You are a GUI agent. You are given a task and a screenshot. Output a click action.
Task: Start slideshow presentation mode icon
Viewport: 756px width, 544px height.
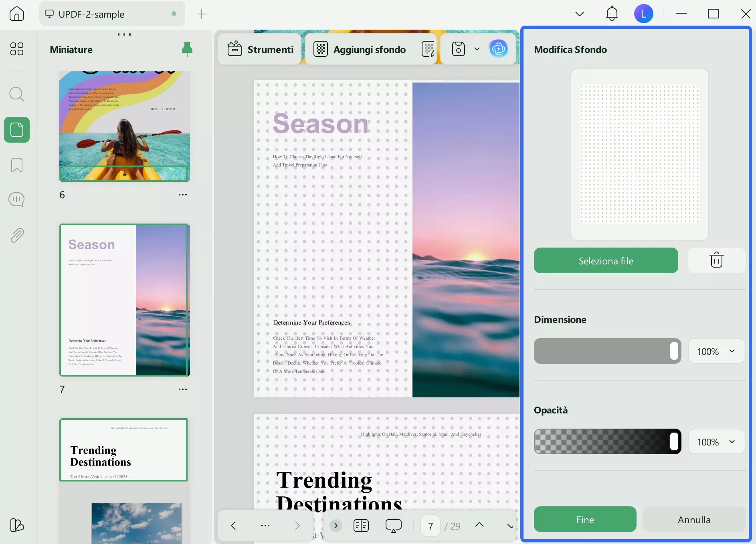pyautogui.click(x=393, y=526)
